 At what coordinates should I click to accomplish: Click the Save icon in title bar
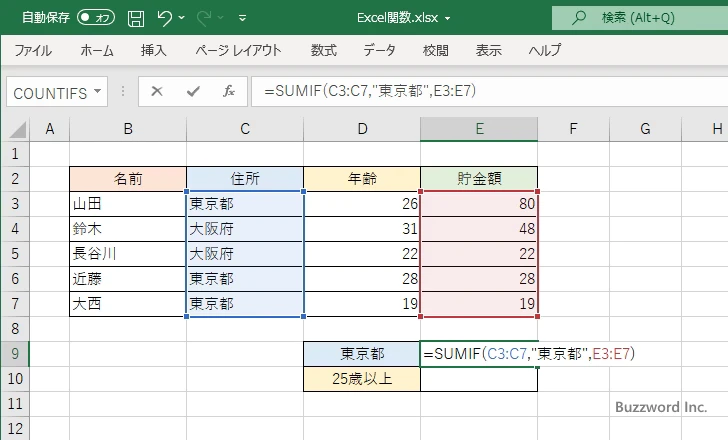point(136,18)
